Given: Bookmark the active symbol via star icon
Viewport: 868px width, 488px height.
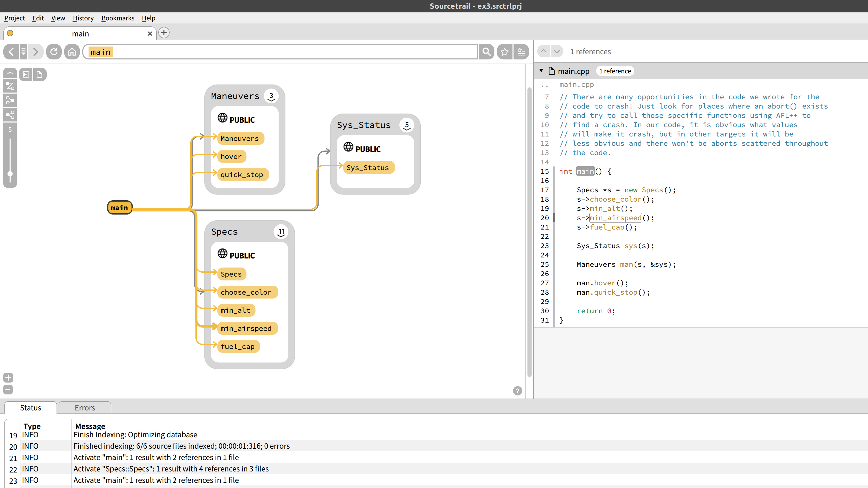Looking at the screenshot, I should (x=504, y=52).
